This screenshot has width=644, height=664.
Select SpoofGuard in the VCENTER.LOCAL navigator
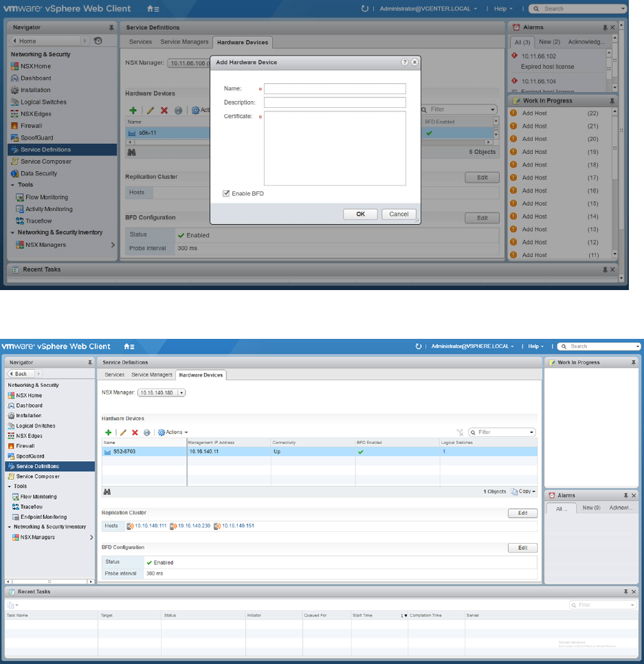pos(37,137)
